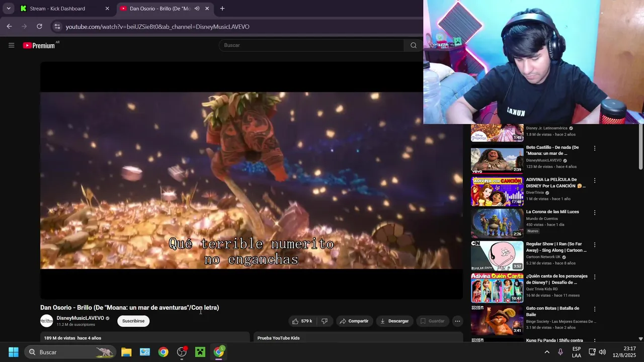The width and height of the screenshot is (644, 362).
Task: Open options for Regular Show I Ran video
Action: [x=595, y=245]
